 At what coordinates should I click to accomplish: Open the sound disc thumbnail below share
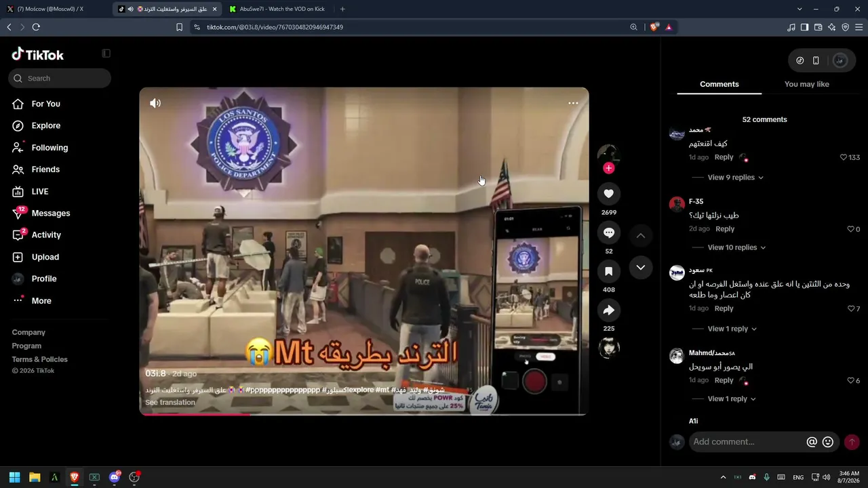click(608, 348)
